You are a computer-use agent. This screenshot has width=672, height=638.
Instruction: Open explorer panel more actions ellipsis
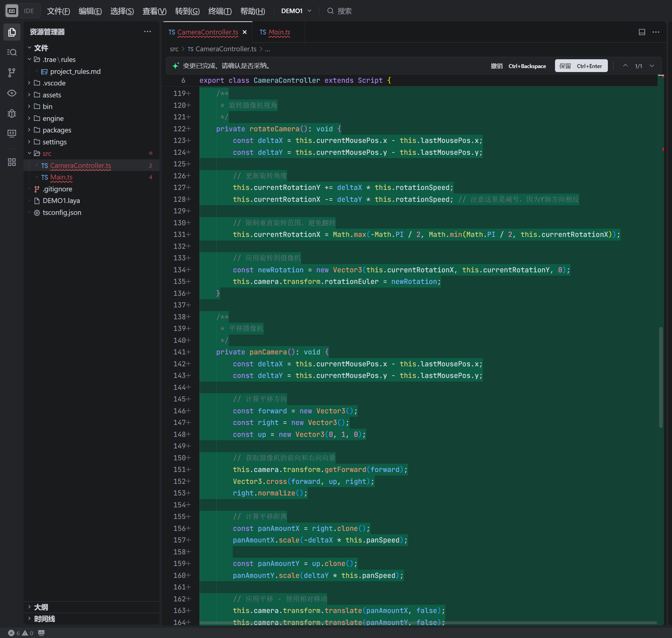tap(147, 32)
